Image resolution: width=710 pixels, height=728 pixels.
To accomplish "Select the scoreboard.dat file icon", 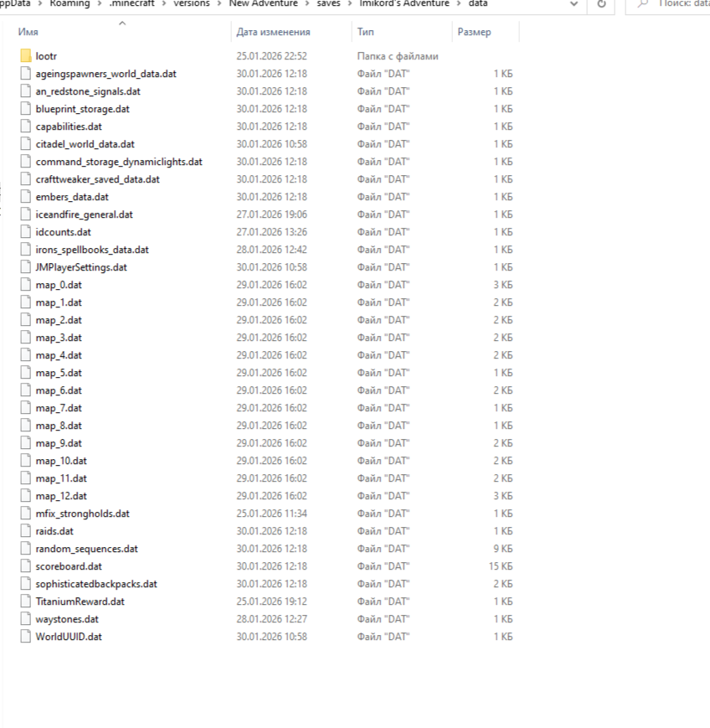I will click(25, 566).
